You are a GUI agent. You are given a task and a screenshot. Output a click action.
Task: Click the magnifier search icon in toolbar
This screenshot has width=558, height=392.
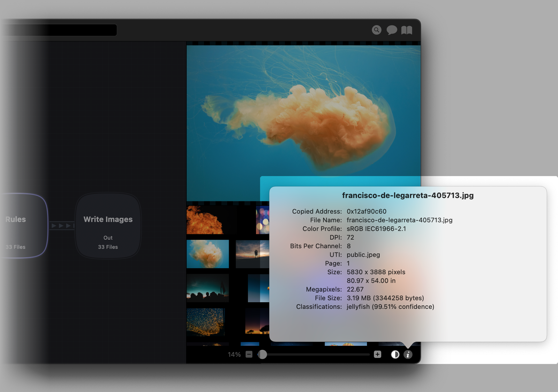coord(376,30)
